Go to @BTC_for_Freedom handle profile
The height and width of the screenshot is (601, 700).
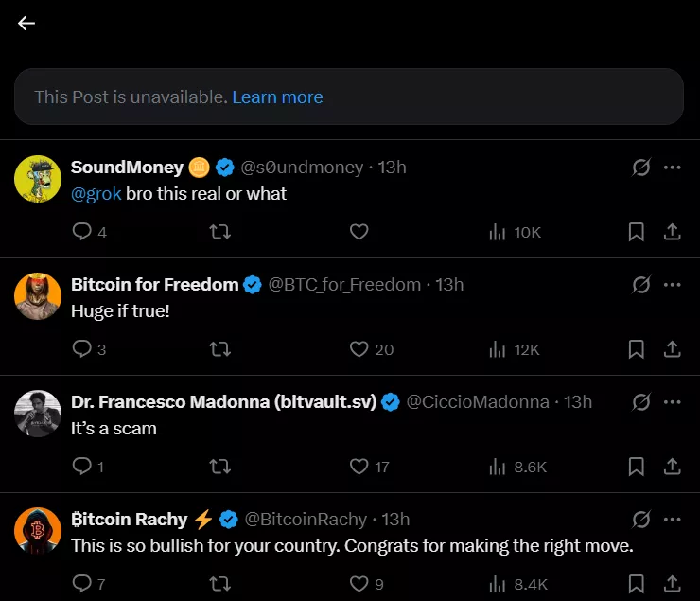tap(344, 284)
